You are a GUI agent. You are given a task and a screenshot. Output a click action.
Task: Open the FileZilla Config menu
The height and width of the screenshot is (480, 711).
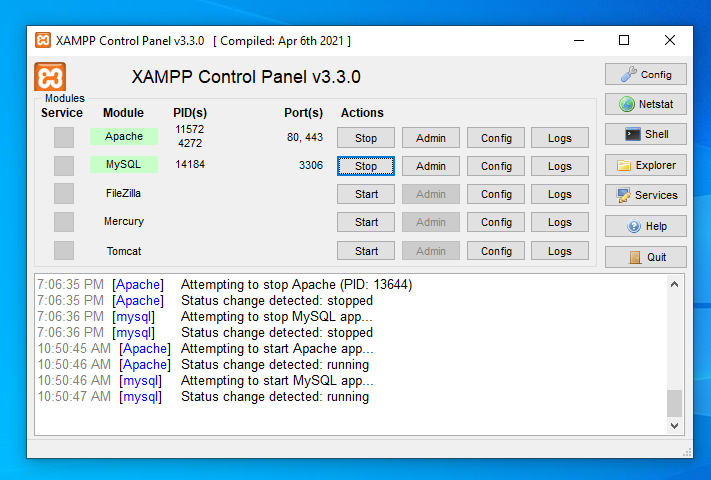496,194
